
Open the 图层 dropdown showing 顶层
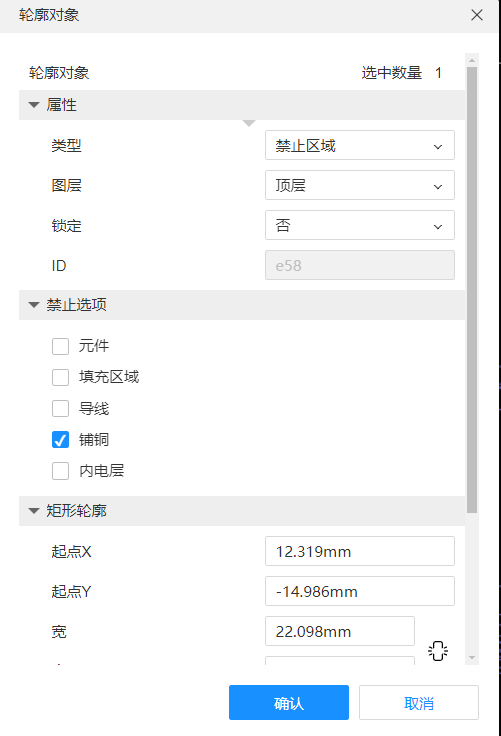point(360,185)
